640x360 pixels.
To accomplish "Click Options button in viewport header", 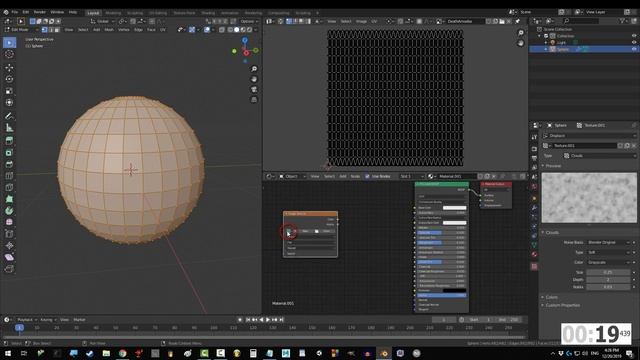I will click(249, 21).
